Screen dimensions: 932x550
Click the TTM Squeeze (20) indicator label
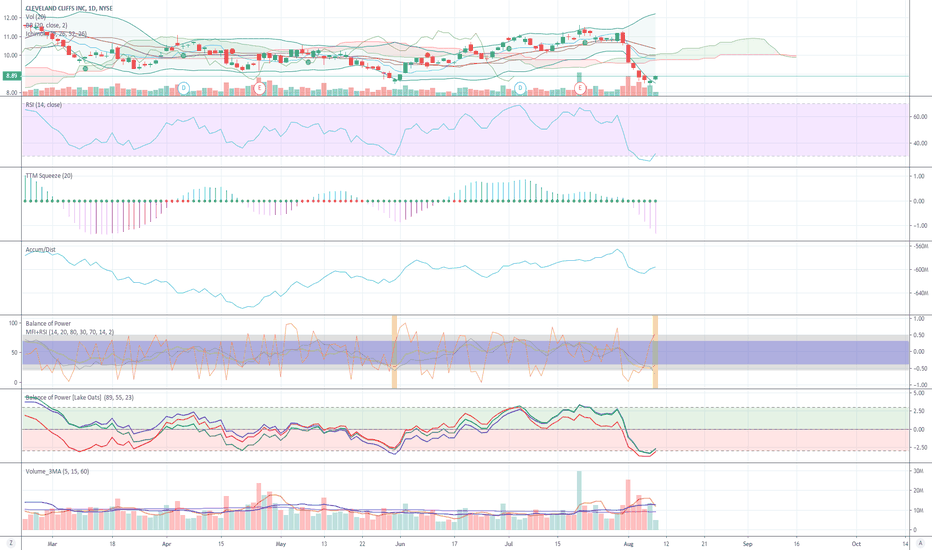[49, 175]
